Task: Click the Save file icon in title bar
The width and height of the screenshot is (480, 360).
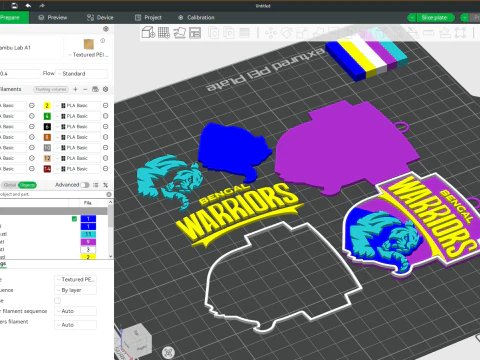Action: pos(14,6)
